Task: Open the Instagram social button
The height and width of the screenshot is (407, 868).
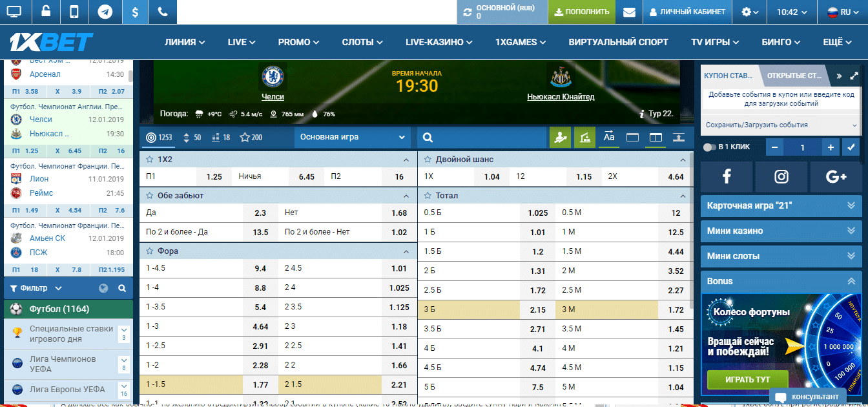Action: point(781,176)
